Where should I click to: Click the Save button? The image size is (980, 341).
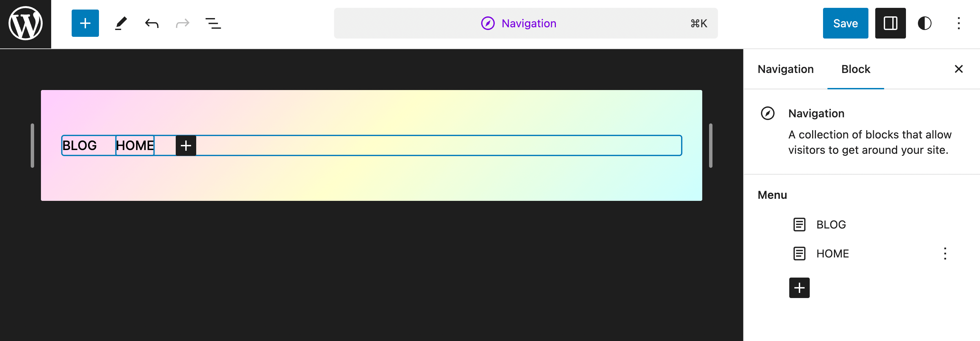point(845,23)
